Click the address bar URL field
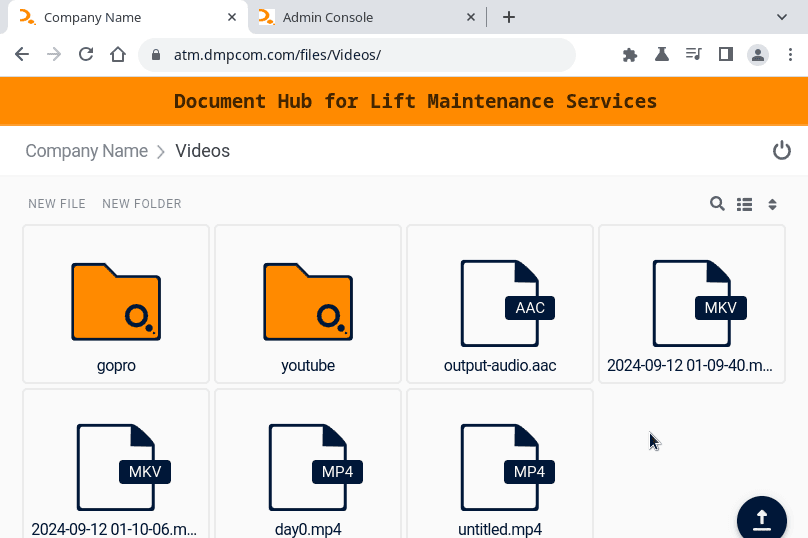Viewport: 808px width, 538px height. [360, 55]
